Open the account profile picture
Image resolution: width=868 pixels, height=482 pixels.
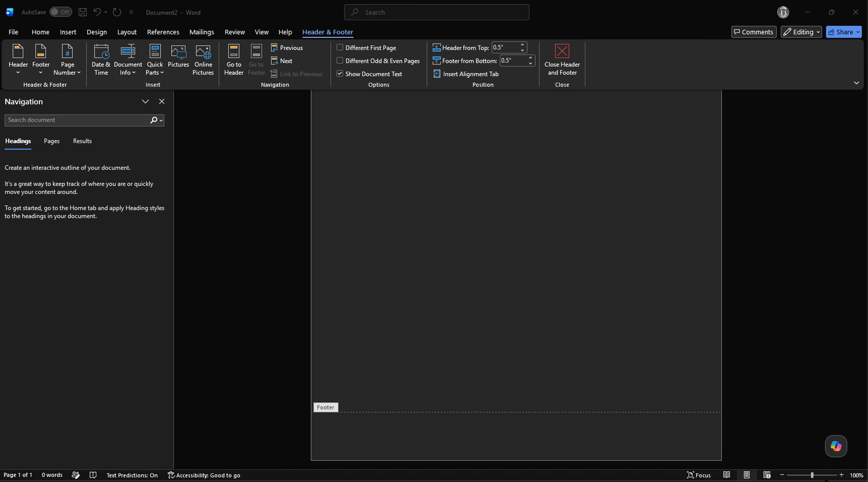(x=783, y=12)
